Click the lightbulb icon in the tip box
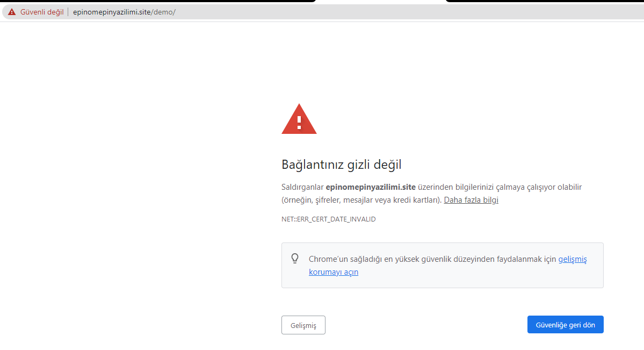644x350 pixels. (x=295, y=259)
